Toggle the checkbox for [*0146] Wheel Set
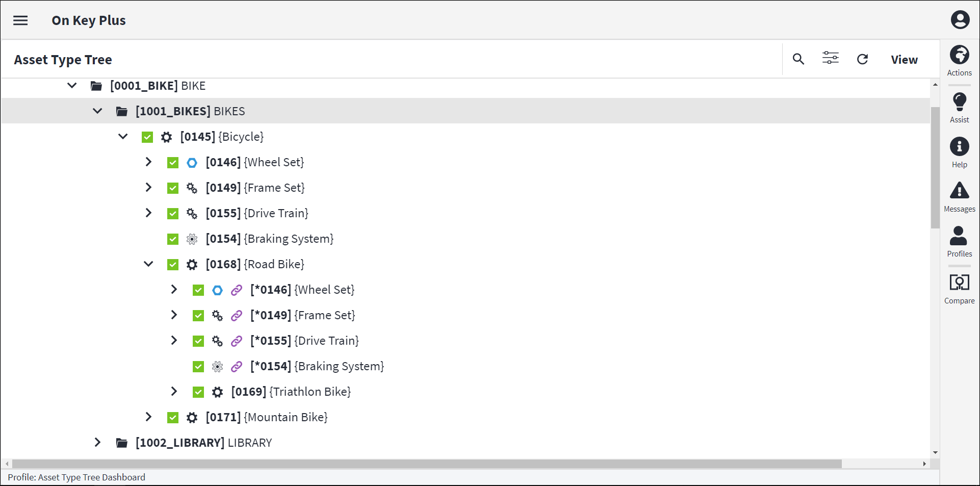Screen dimensions: 980x486 [198, 290]
